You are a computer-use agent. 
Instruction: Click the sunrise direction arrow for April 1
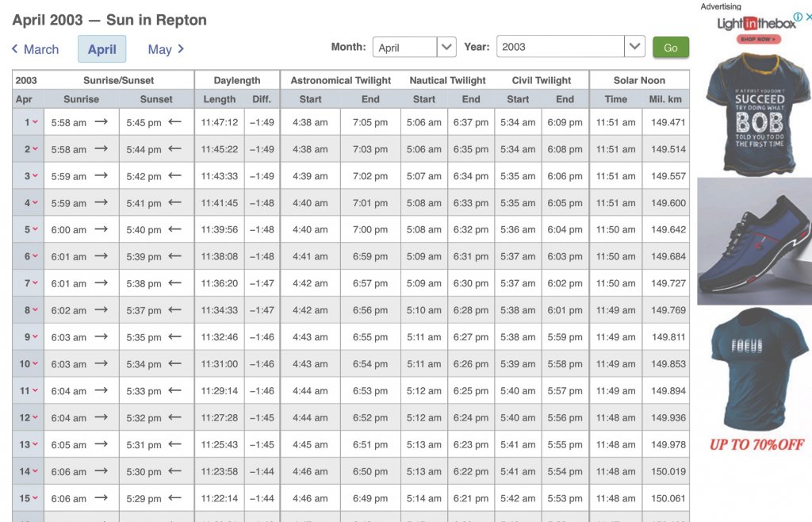click(101, 122)
